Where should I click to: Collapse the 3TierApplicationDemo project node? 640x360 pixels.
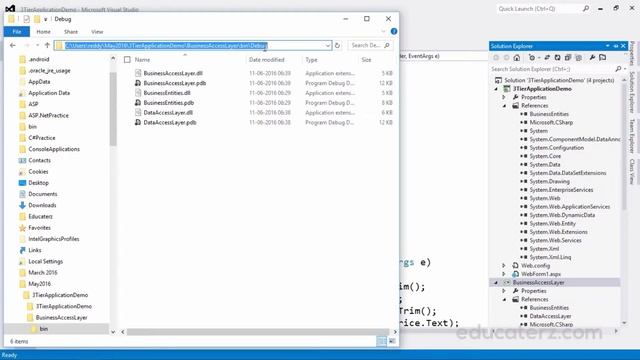[496, 89]
